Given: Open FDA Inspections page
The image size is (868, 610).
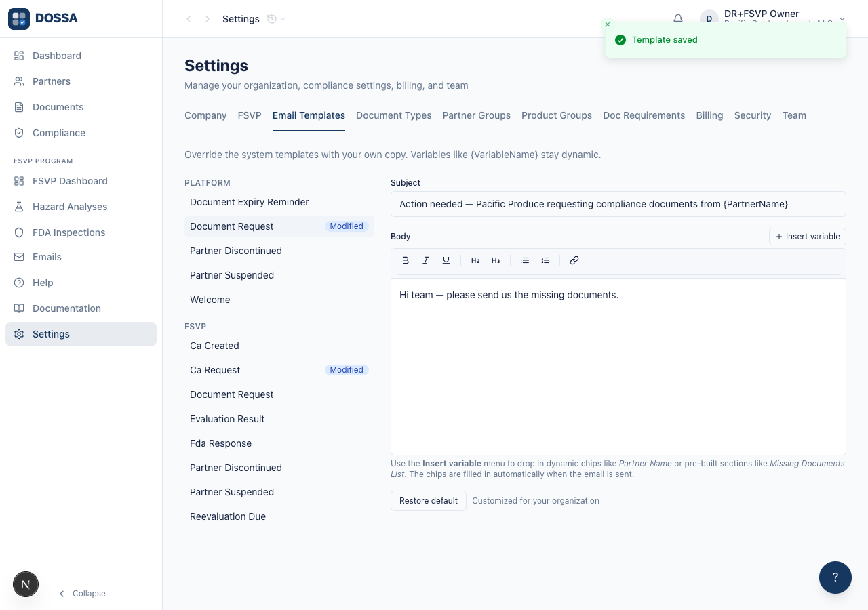Looking at the screenshot, I should 81,232.
